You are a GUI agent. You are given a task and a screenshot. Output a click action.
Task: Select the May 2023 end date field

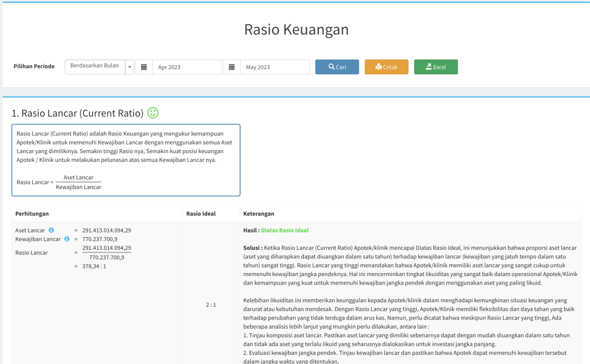[275, 67]
